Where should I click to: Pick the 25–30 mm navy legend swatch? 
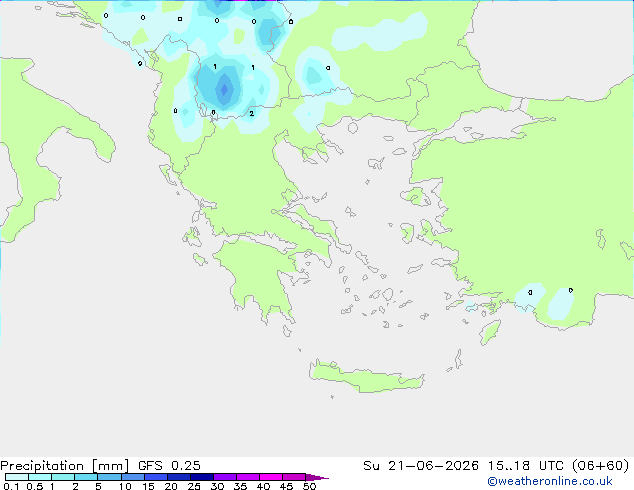202,477
